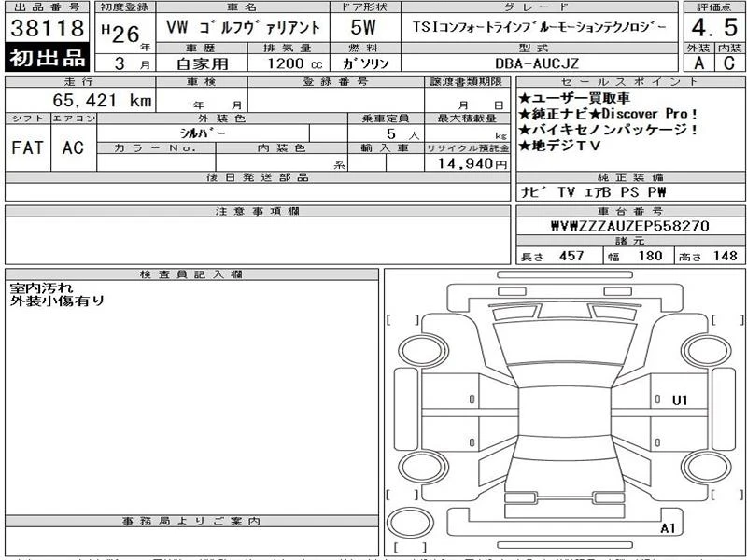The width and height of the screenshot is (747, 560).
Task: Click the usage history 自家用
Action: (x=202, y=63)
